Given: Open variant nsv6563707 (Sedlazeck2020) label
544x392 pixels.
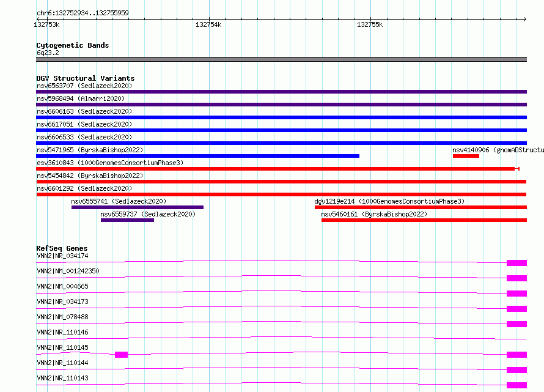Looking at the screenshot, I should click(x=84, y=86).
